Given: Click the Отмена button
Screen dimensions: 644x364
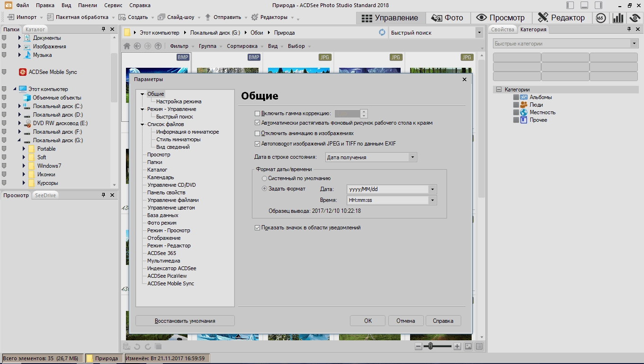Looking at the screenshot, I should pos(406,321).
